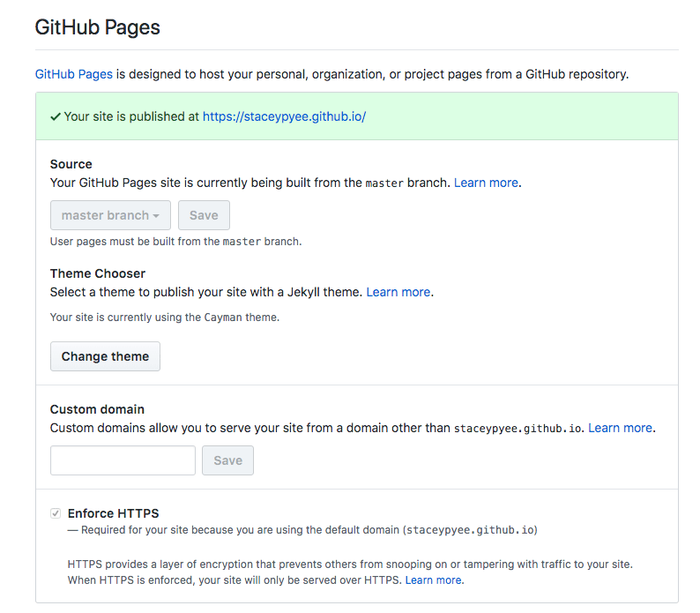Click Save button next to master branch

click(204, 215)
